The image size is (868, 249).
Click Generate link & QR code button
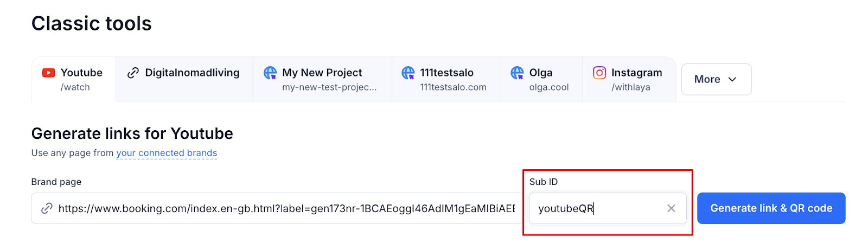pyautogui.click(x=771, y=208)
